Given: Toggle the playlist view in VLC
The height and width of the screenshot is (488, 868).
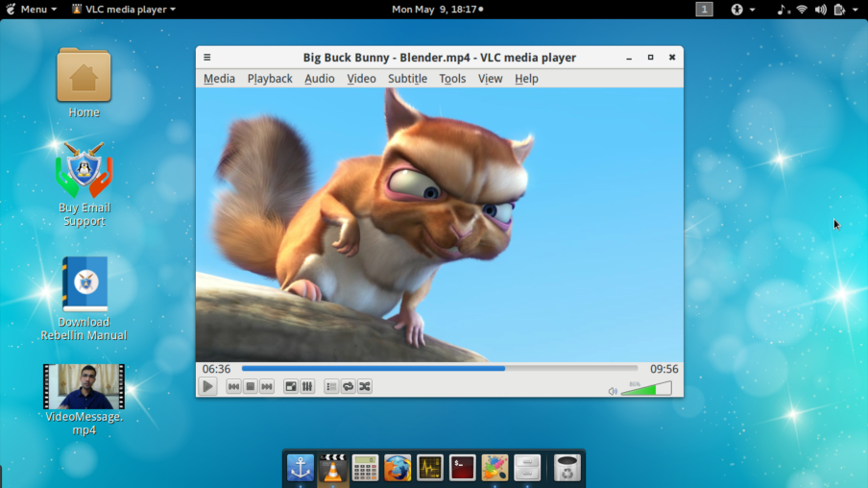Looking at the screenshot, I should coord(331,386).
